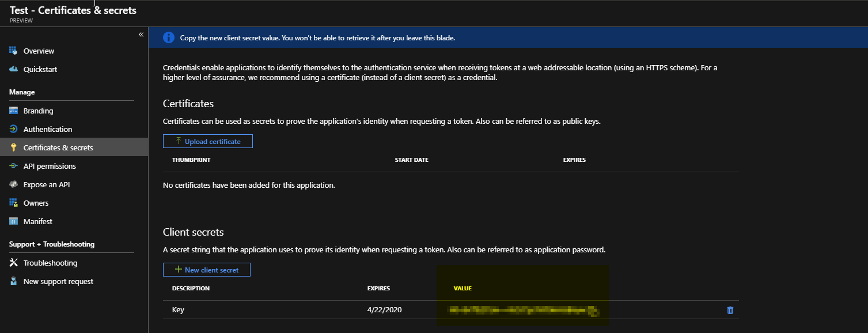Click the New client secret button

[206, 270]
